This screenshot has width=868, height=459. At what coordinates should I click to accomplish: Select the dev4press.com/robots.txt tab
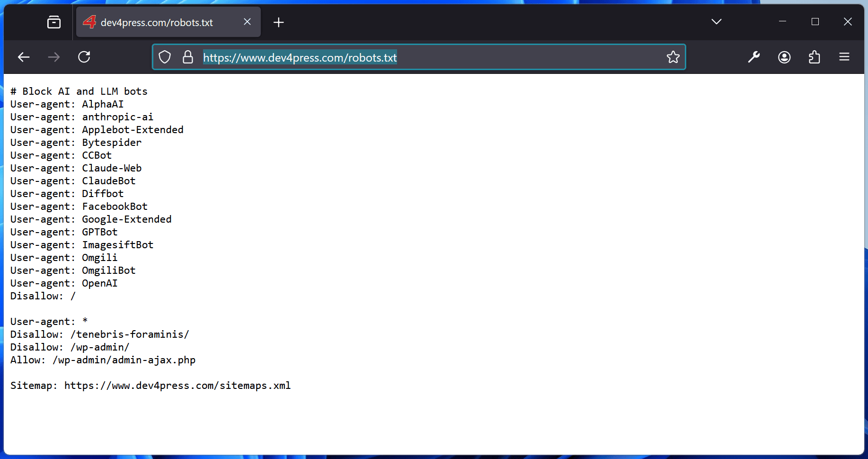click(168, 22)
